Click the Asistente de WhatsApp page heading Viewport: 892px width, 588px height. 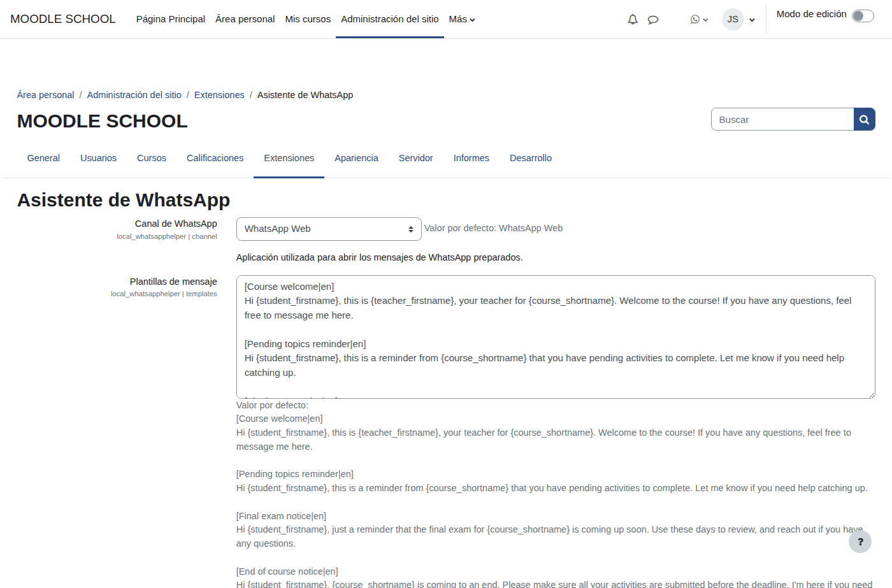tap(124, 200)
